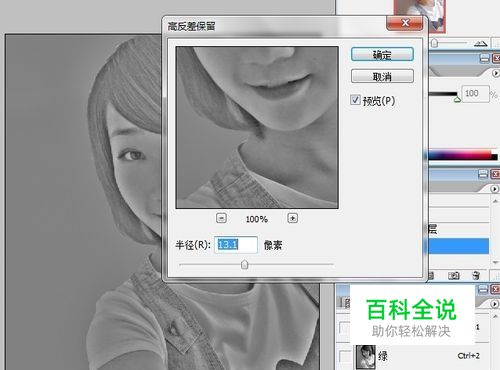The image size is (500, 370).
Task: Delete history state with trash icon
Action: pyautogui.click(x=476, y=275)
